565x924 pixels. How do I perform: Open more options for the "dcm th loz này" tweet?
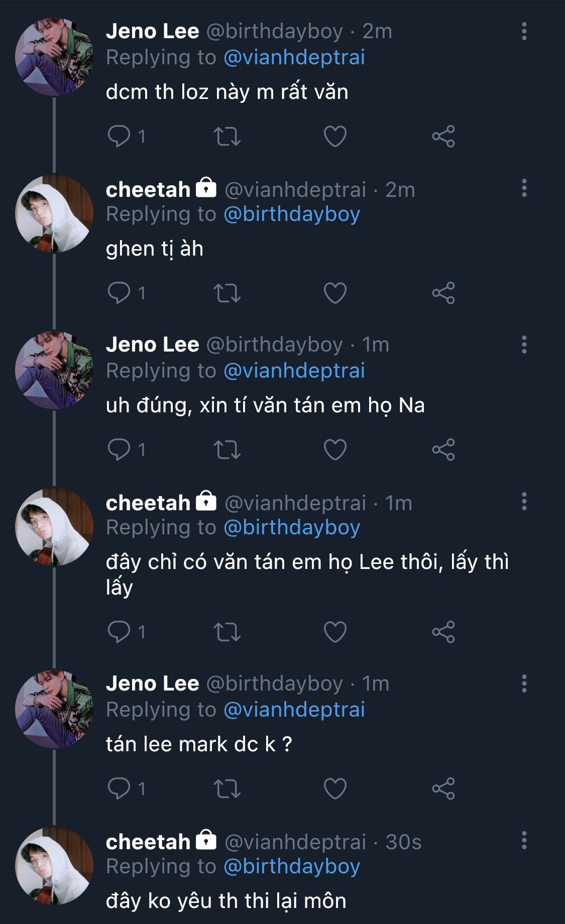pos(524,31)
